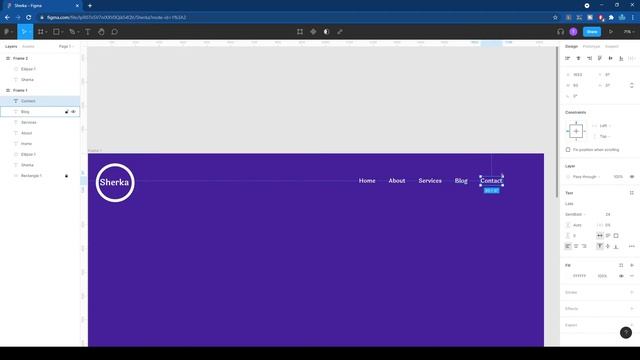Click the Share button
640x360 pixels.
click(592, 31)
